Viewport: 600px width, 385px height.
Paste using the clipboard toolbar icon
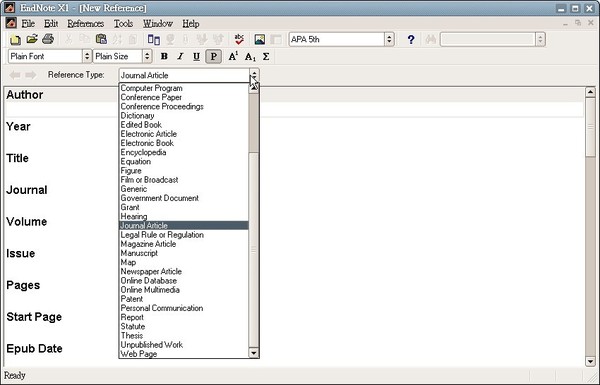coord(101,39)
